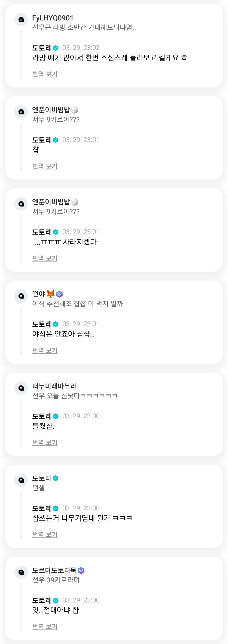The width and height of the screenshot is (228, 644).
Task: Click the purple heart badge beside 도르마도토리묵
Action: click(x=81, y=570)
